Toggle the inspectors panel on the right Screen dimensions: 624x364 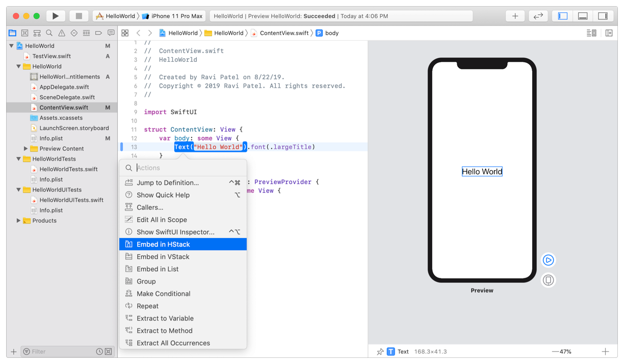pyautogui.click(x=603, y=16)
